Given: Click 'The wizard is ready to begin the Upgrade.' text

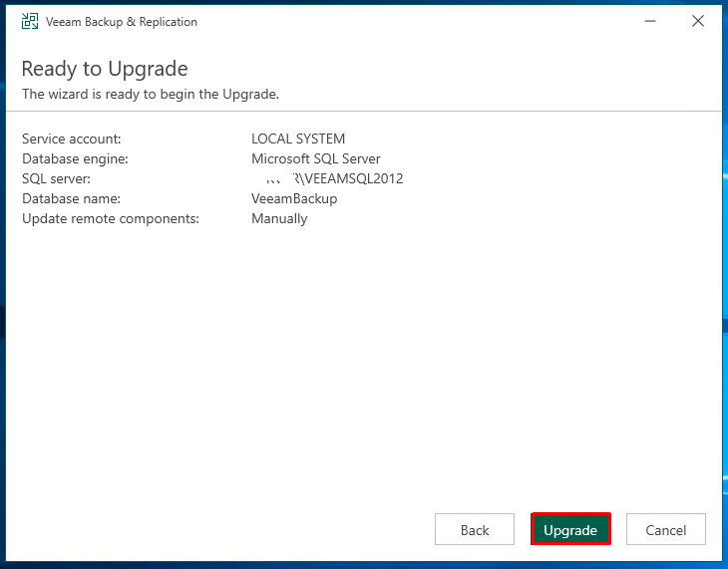Looking at the screenshot, I should click(151, 95).
